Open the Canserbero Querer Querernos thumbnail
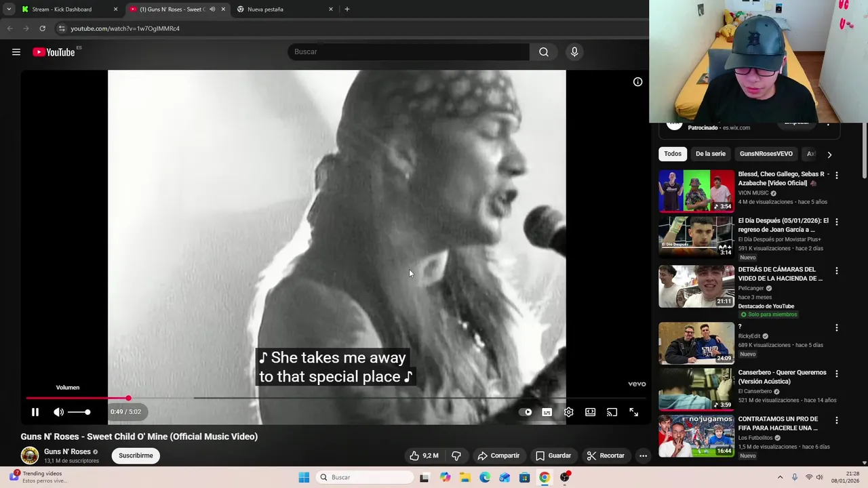The height and width of the screenshot is (488, 868). click(696, 389)
